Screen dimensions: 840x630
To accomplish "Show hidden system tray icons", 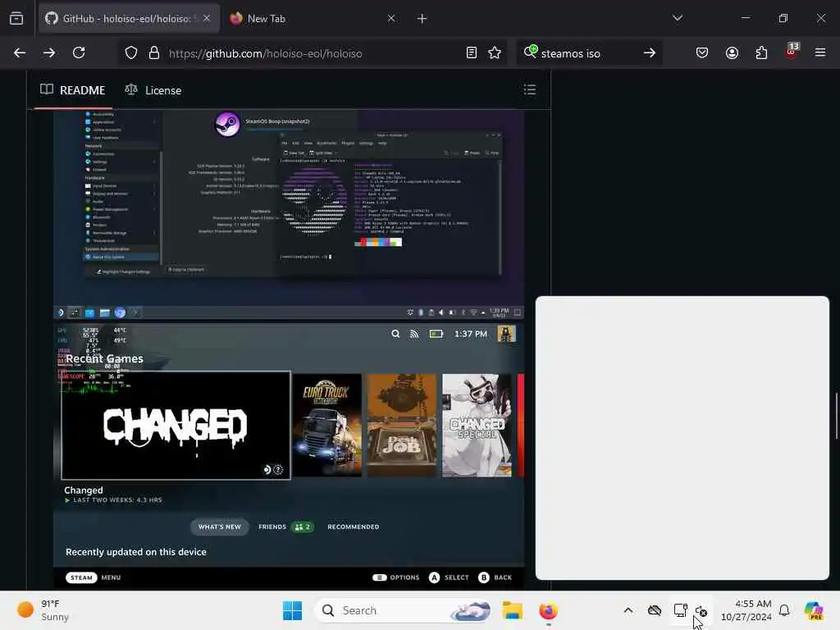I will [x=628, y=610].
